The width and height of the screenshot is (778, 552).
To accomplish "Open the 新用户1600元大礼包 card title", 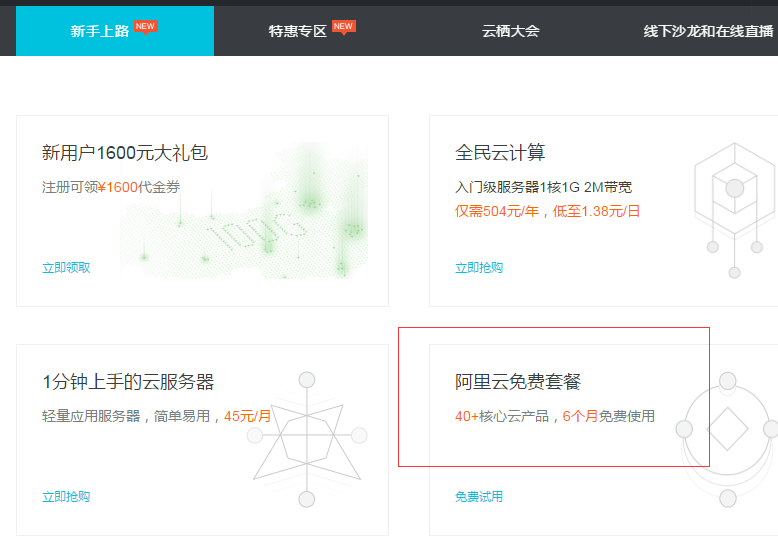I will click(125, 153).
